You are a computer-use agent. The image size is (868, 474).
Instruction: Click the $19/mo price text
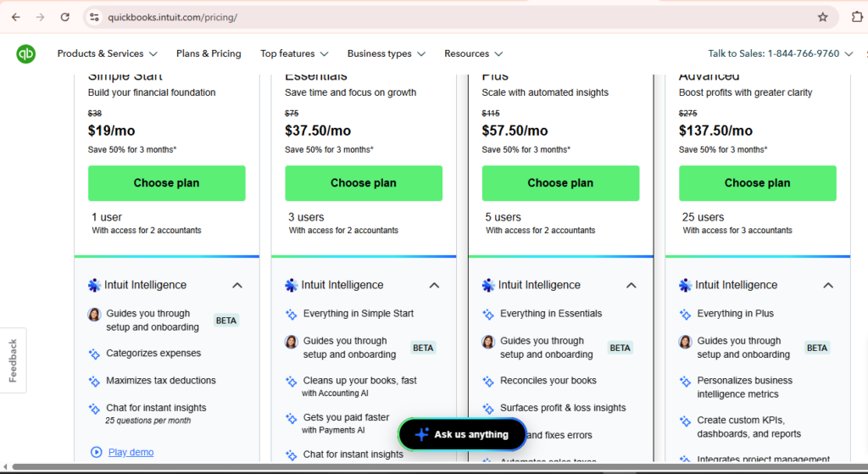tap(111, 131)
